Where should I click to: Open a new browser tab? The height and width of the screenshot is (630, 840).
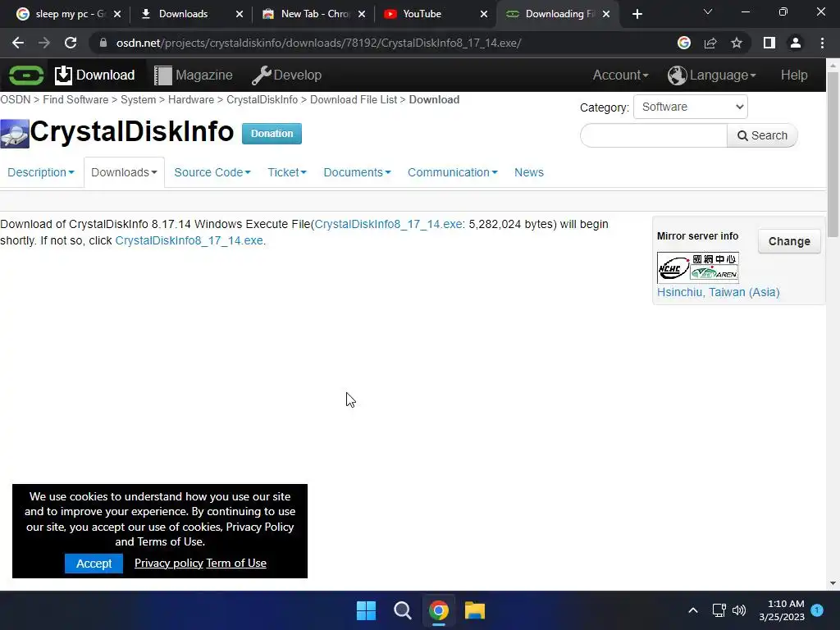(637, 14)
